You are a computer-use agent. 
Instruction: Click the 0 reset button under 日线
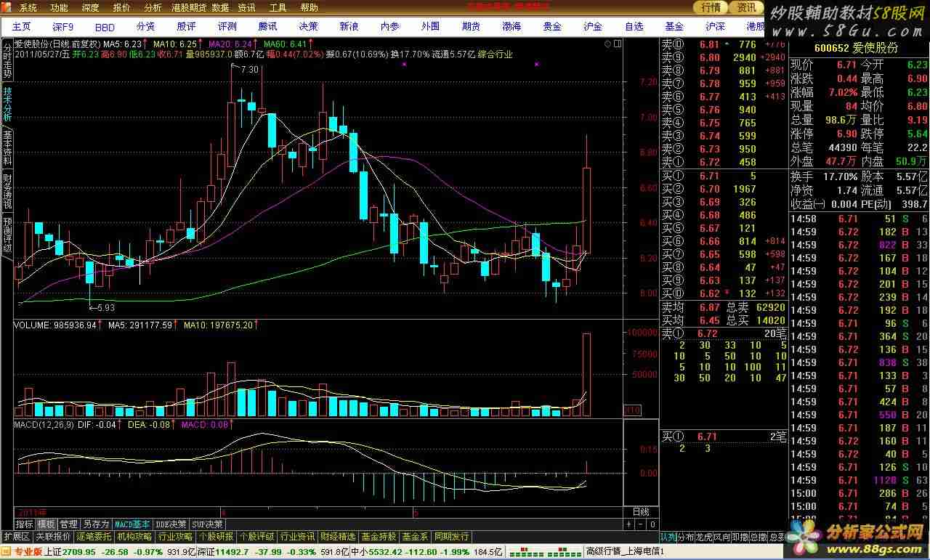652,524
